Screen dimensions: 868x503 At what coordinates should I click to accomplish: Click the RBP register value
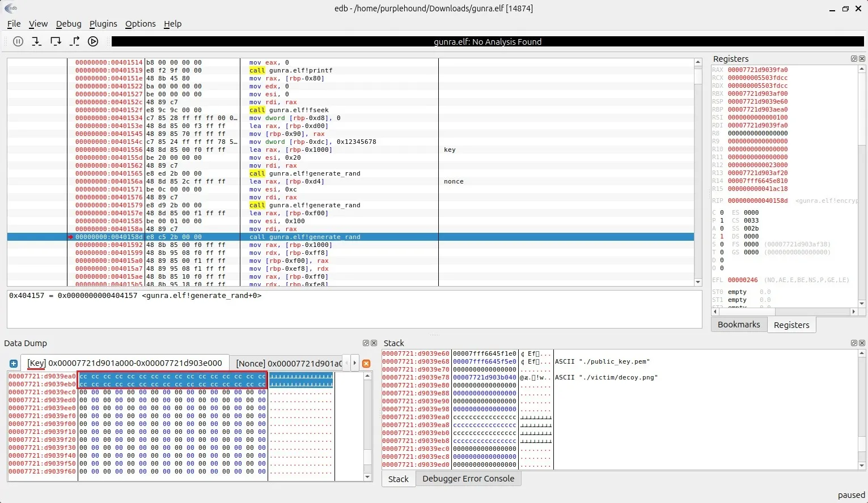[757, 109]
